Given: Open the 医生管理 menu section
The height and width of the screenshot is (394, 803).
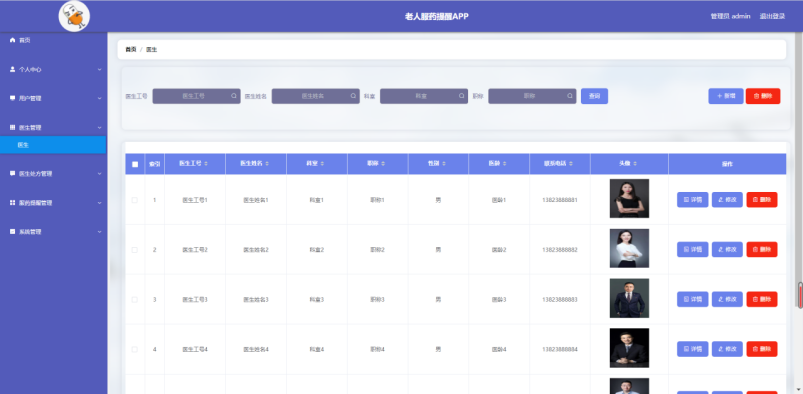Looking at the screenshot, I should click(53, 127).
